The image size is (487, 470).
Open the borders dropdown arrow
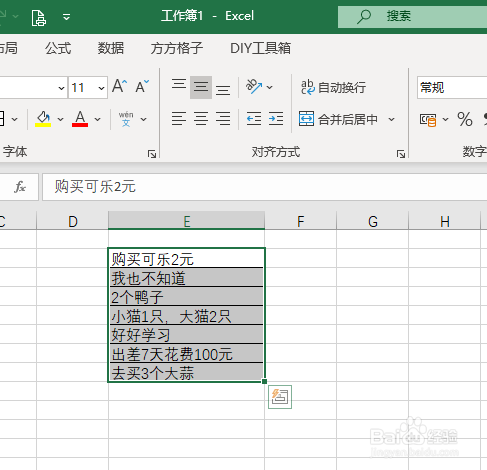coord(15,119)
